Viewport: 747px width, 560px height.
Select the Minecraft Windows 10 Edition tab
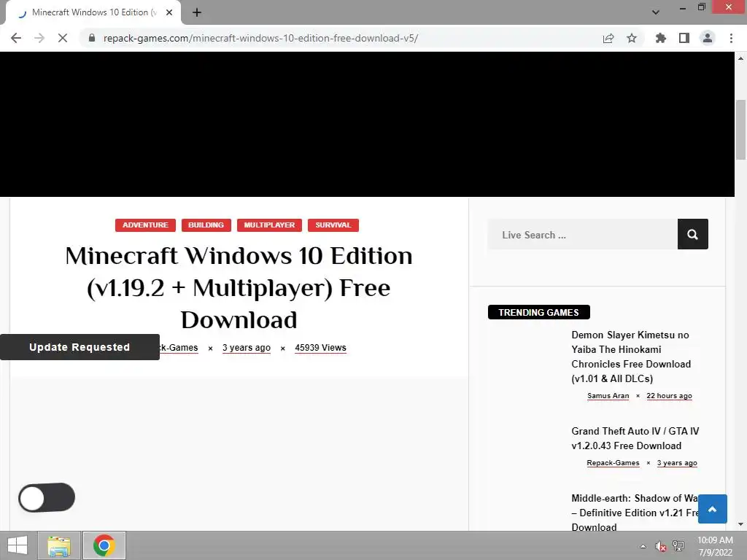click(x=93, y=12)
